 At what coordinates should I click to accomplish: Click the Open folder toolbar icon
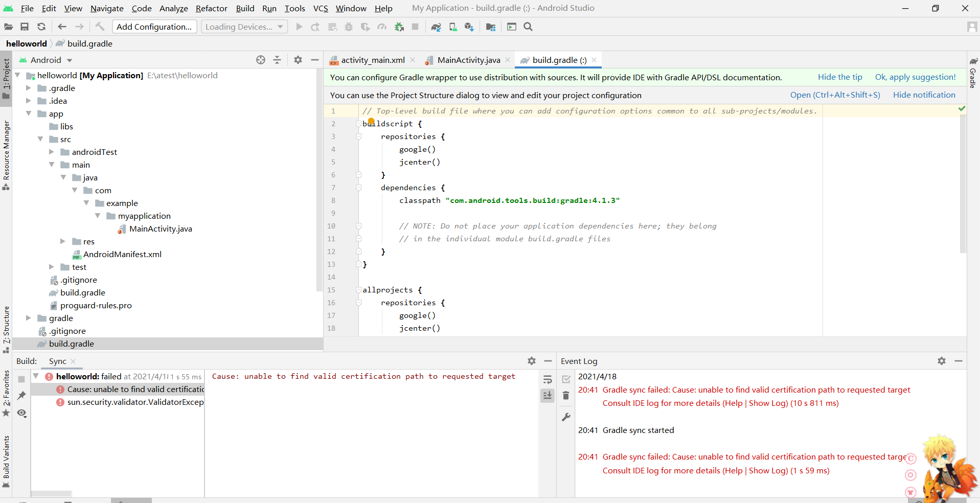tap(8, 27)
